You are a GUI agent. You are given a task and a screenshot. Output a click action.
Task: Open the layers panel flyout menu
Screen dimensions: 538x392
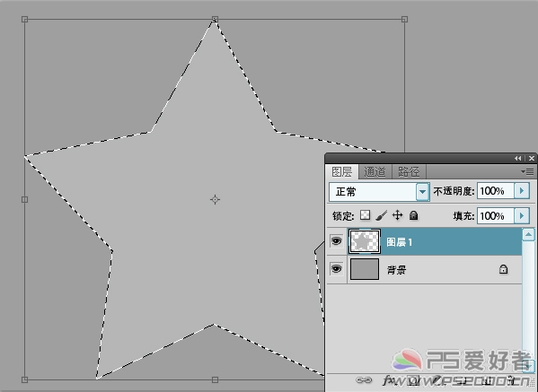pos(527,171)
